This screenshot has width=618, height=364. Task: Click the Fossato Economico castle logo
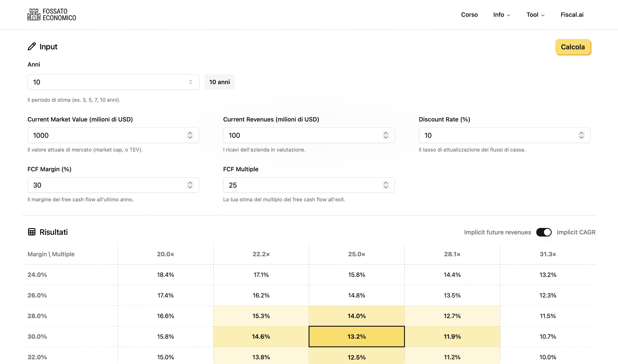34,14
